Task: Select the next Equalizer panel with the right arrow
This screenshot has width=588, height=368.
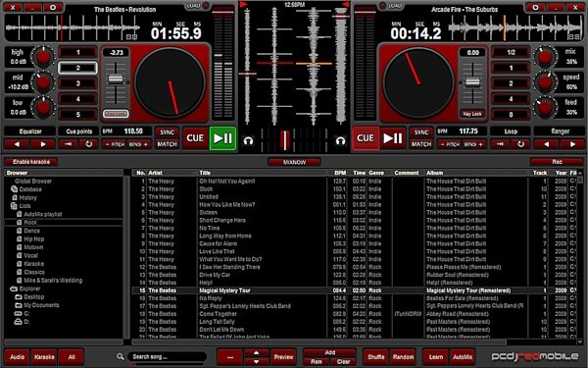Action: (43, 144)
